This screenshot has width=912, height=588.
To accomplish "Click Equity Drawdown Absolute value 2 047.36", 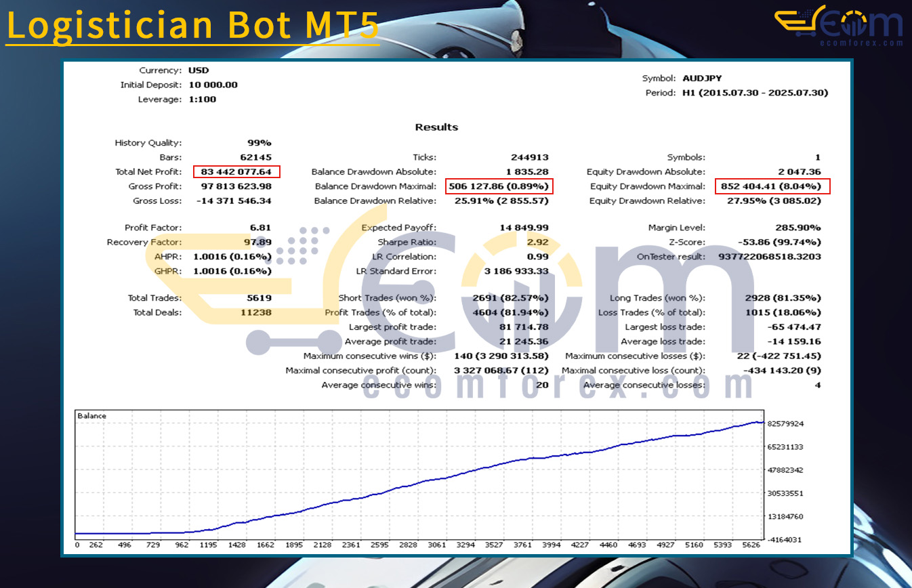I will (800, 172).
